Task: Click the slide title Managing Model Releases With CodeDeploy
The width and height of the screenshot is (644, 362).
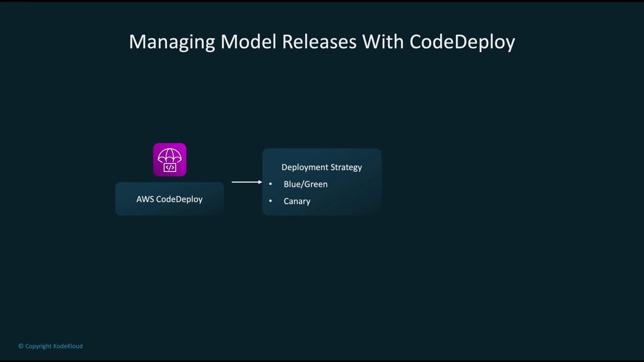Action: coord(322,42)
